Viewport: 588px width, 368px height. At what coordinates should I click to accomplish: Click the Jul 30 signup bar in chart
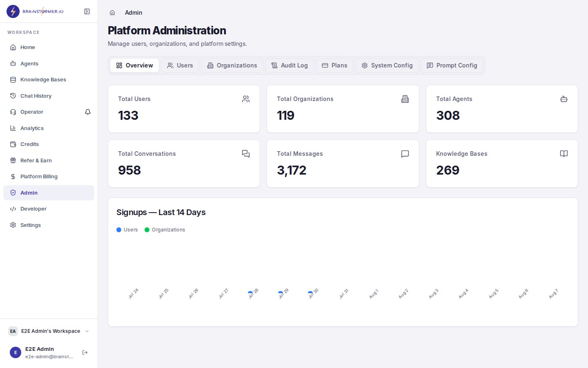click(310, 293)
